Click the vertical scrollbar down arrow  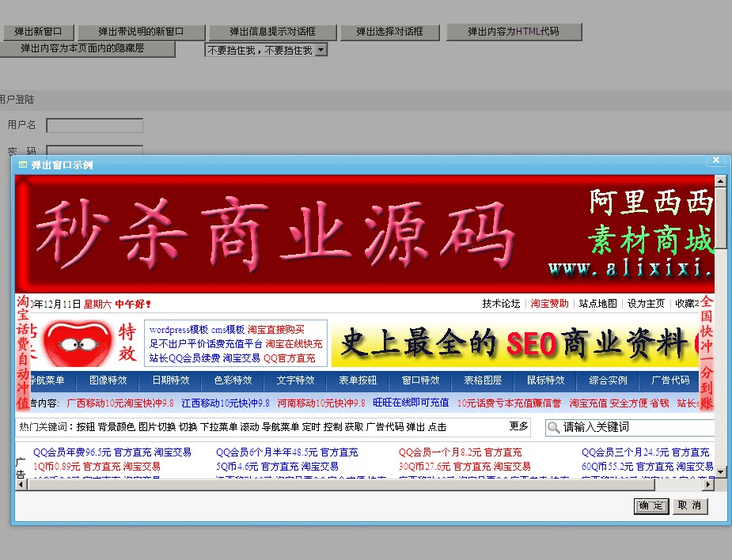(x=720, y=472)
